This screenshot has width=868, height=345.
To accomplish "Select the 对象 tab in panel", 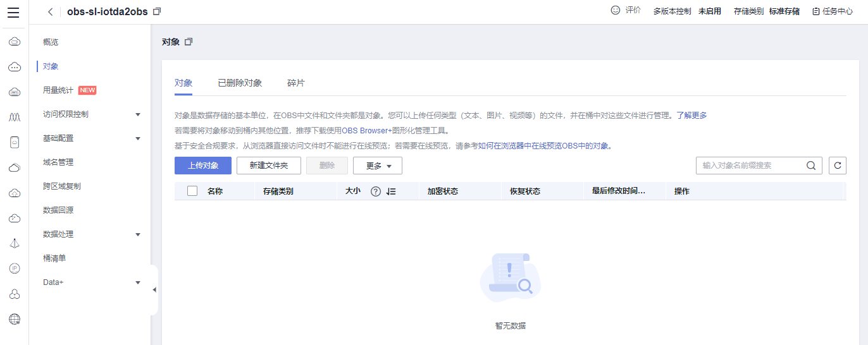I will click(x=183, y=83).
